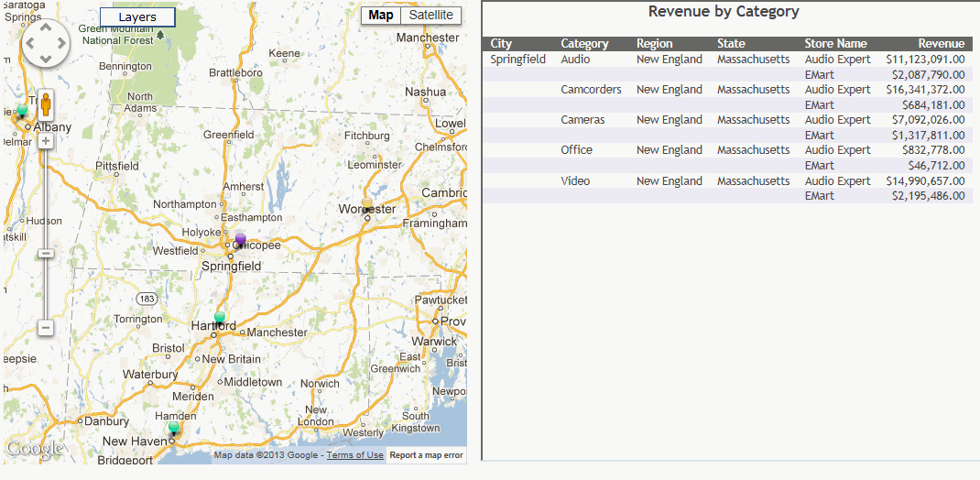Click the Cameras category cell
The width and height of the screenshot is (980, 480).
point(583,120)
